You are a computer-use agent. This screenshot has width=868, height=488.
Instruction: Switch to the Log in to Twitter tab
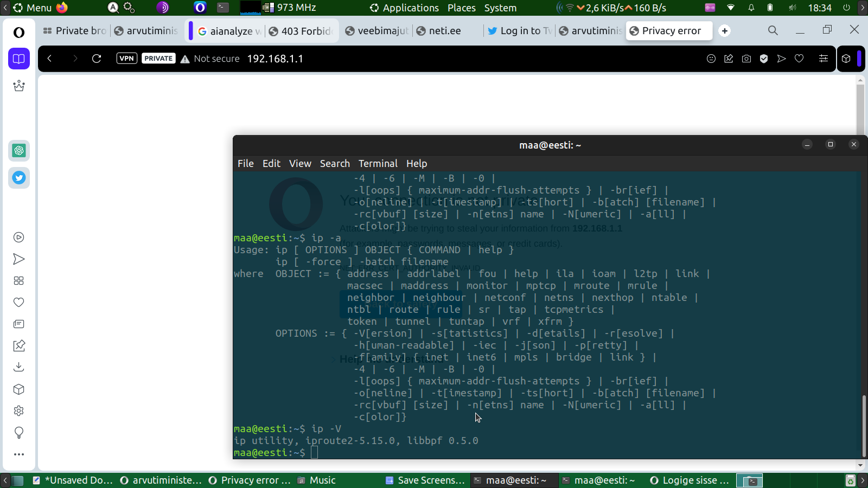(x=520, y=30)
